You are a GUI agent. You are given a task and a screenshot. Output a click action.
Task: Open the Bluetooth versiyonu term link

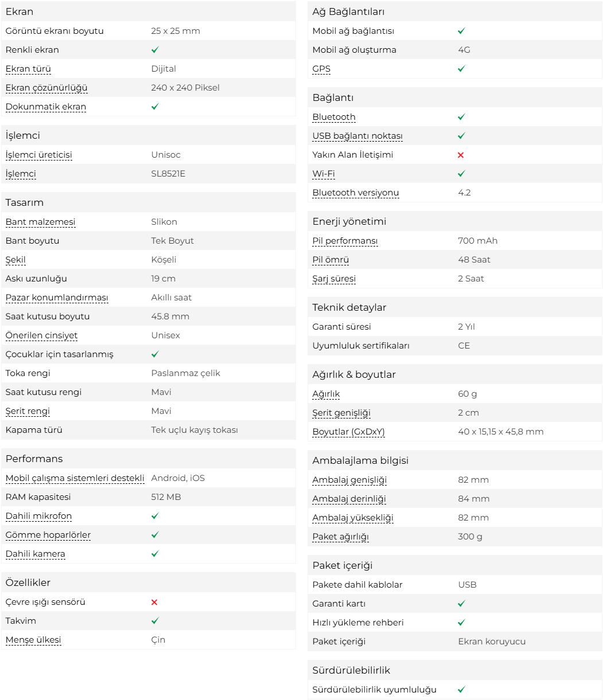pyautogui.click(x=356, y=193)
